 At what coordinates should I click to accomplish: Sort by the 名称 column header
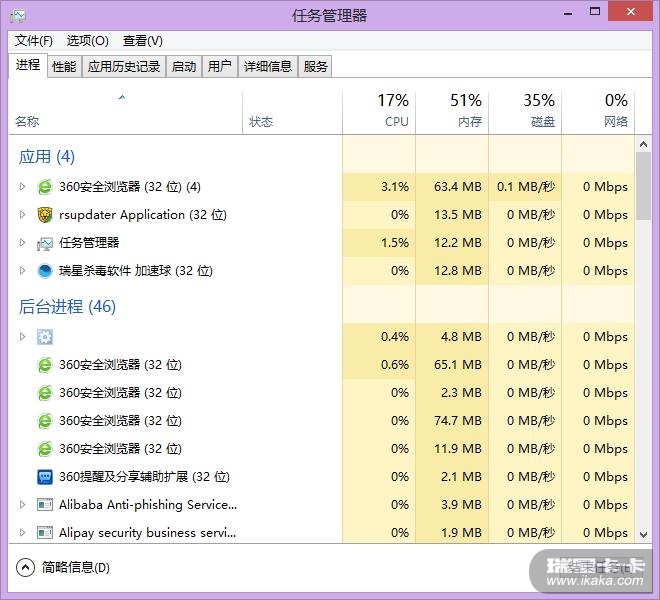point(125,112)
